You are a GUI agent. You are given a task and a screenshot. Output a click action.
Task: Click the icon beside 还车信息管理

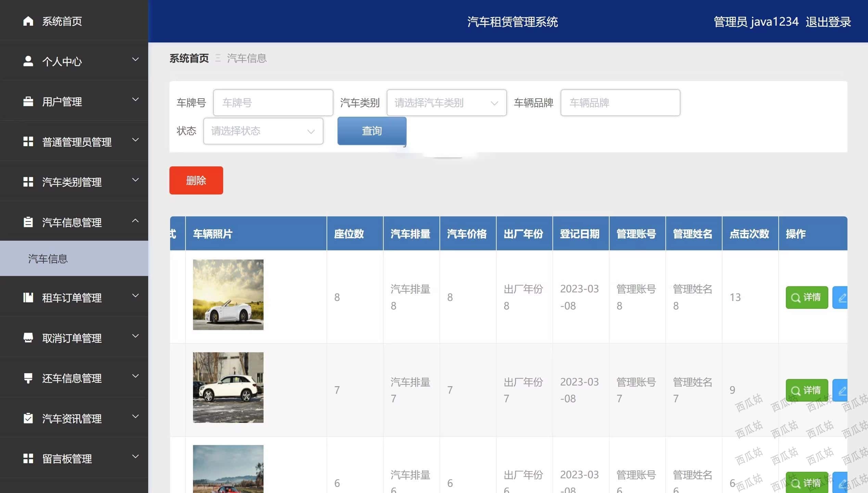pos(28,378)
